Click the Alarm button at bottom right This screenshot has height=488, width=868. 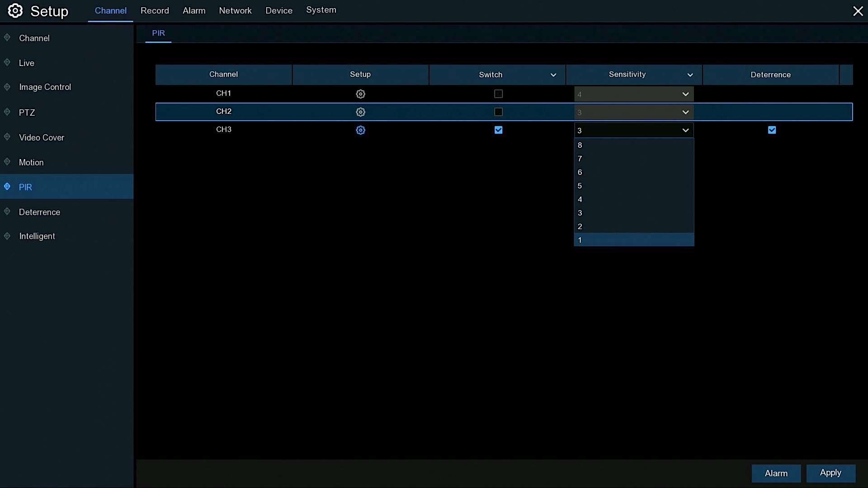tap(776, 473)
